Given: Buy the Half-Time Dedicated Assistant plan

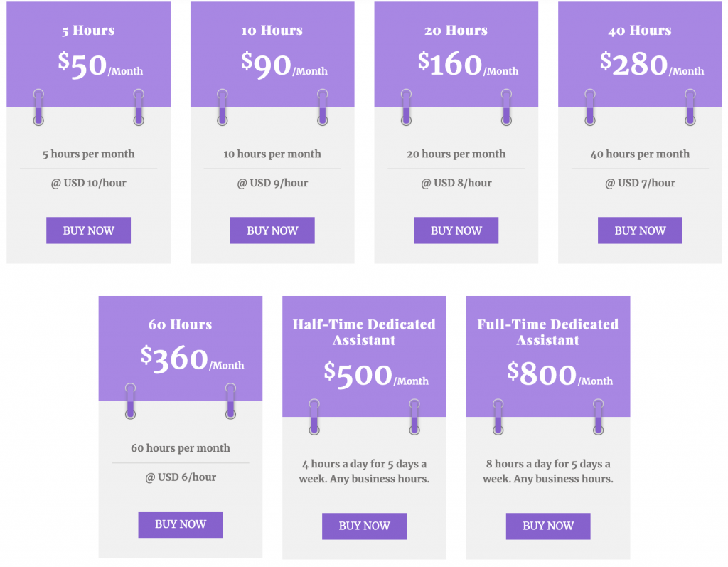Looking at the screenshot, I should 364,526.
